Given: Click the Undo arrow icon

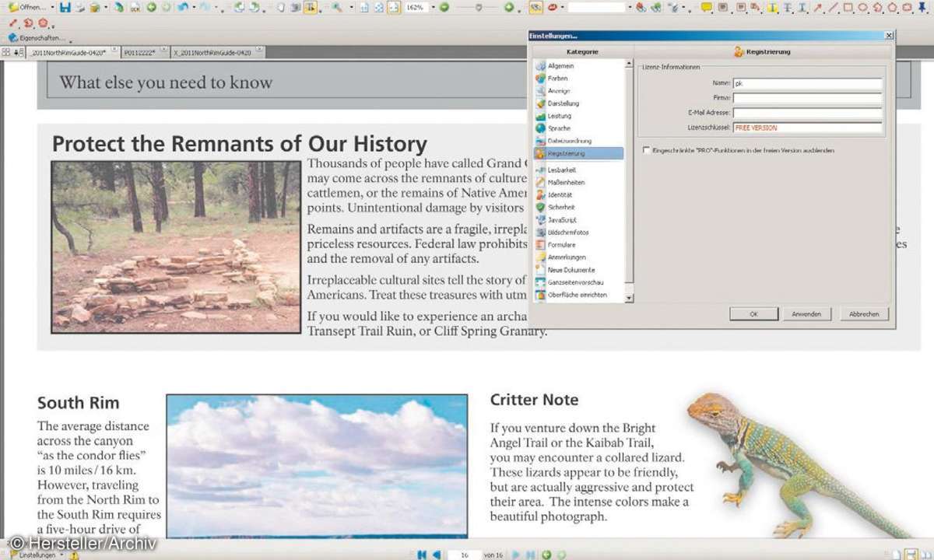Looking at the screenshot, I should (182, 7).
